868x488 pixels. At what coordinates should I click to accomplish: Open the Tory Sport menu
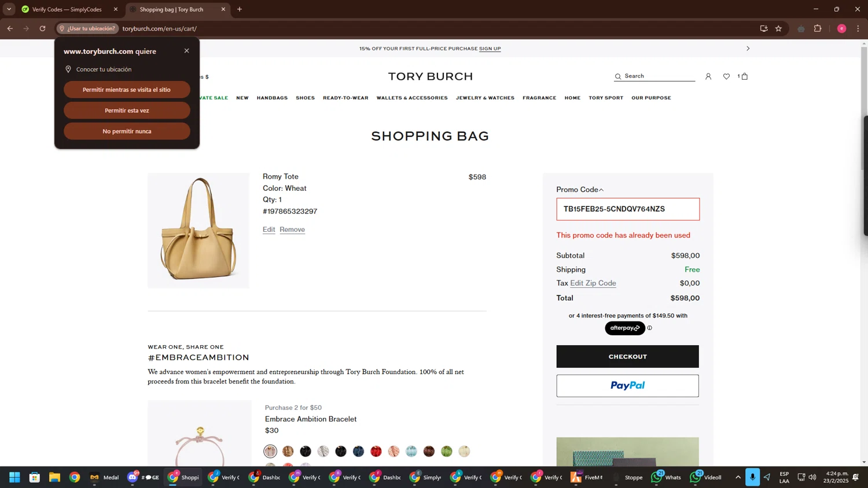(606, 98)
